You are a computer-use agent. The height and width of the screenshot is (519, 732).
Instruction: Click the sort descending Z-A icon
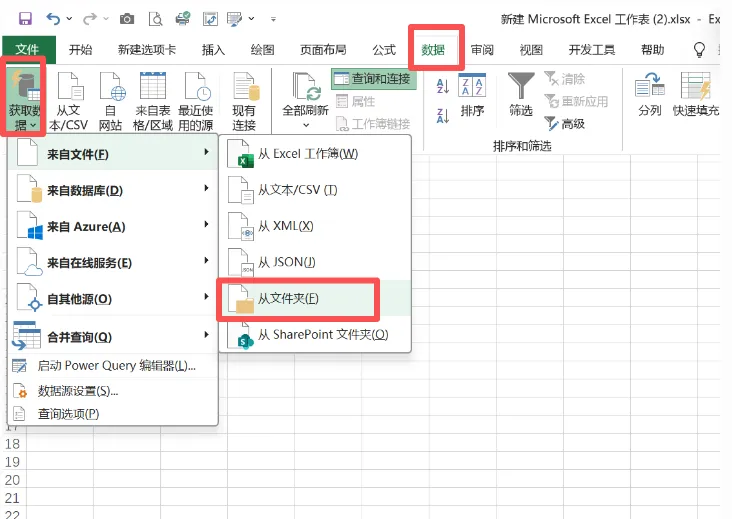[x=443, y=115]
